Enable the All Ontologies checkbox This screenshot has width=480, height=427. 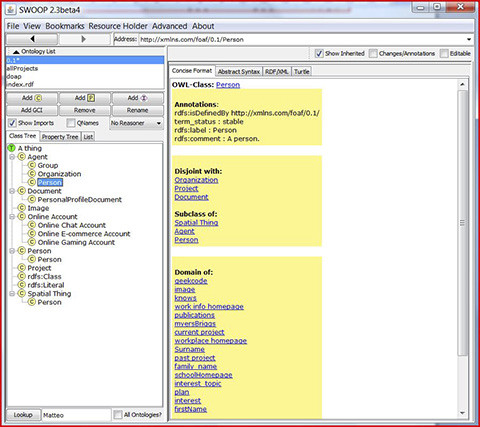click(118, 415)
